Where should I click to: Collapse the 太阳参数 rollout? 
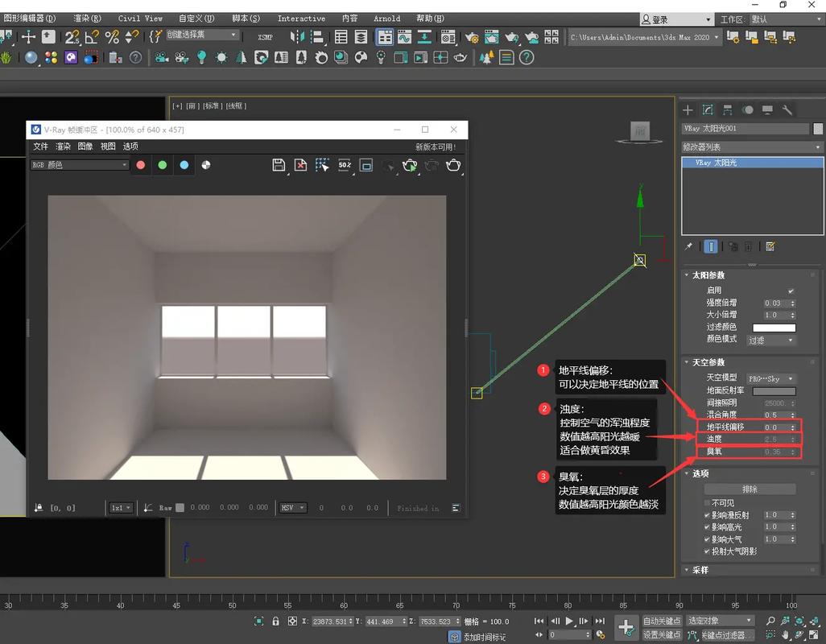point(690,275)
